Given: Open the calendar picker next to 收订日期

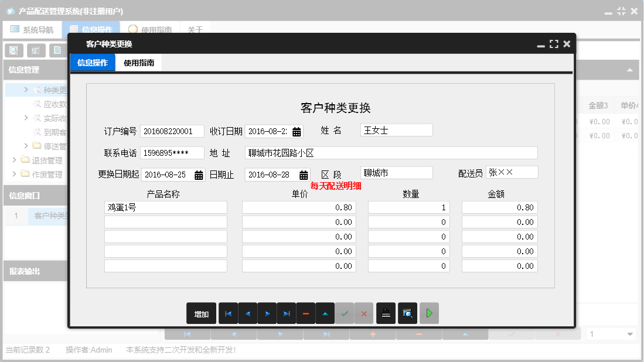Looking at the screenshot, I should click(x=297, y=131).
